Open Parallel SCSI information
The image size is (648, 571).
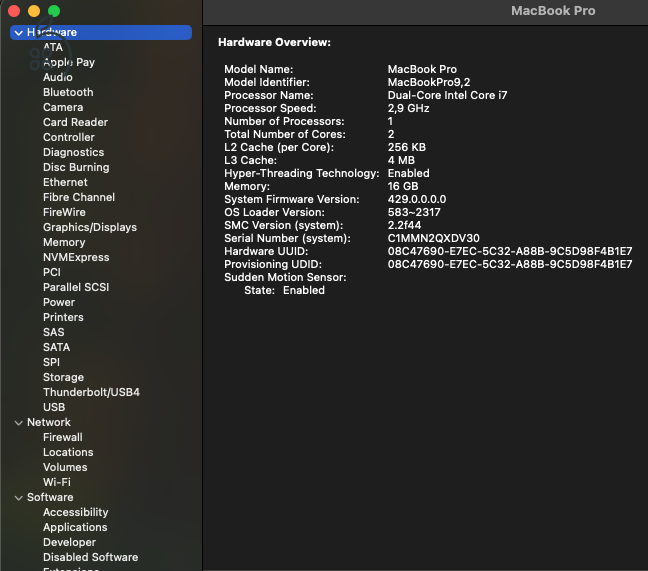pos(76,287)
